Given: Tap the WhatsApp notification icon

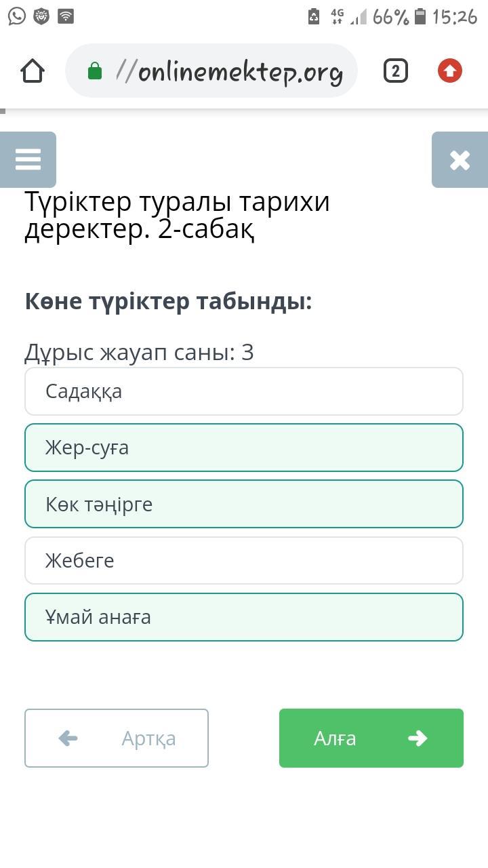Looking at the screenshot, I should pos(16,16).
